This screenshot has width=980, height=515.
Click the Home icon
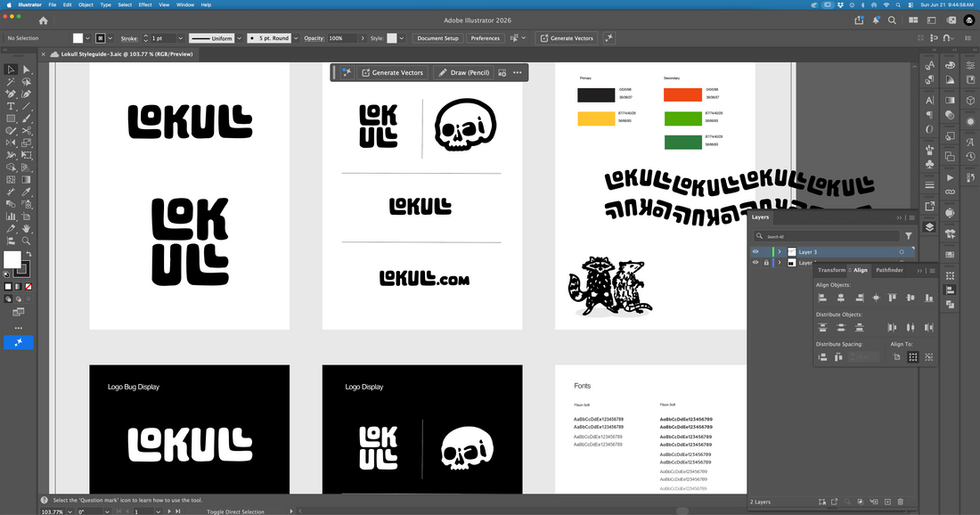43,20
